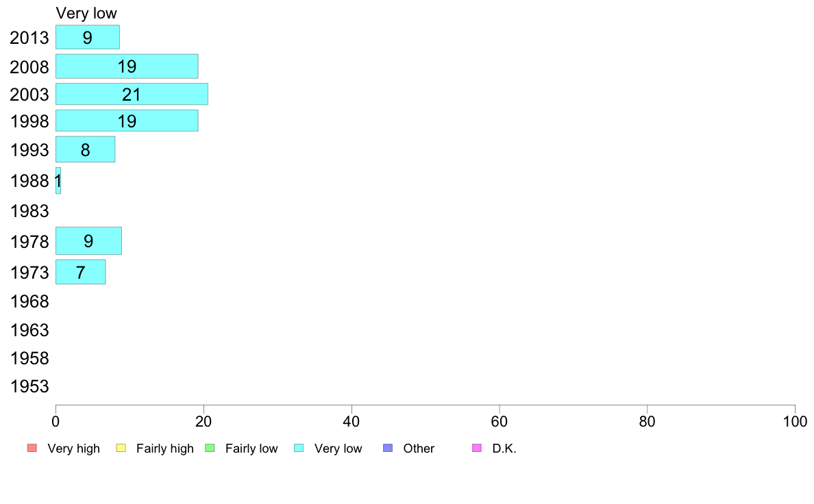Click the Very low chart title
This screenshot has height=504, width=814.
[86, 13]
